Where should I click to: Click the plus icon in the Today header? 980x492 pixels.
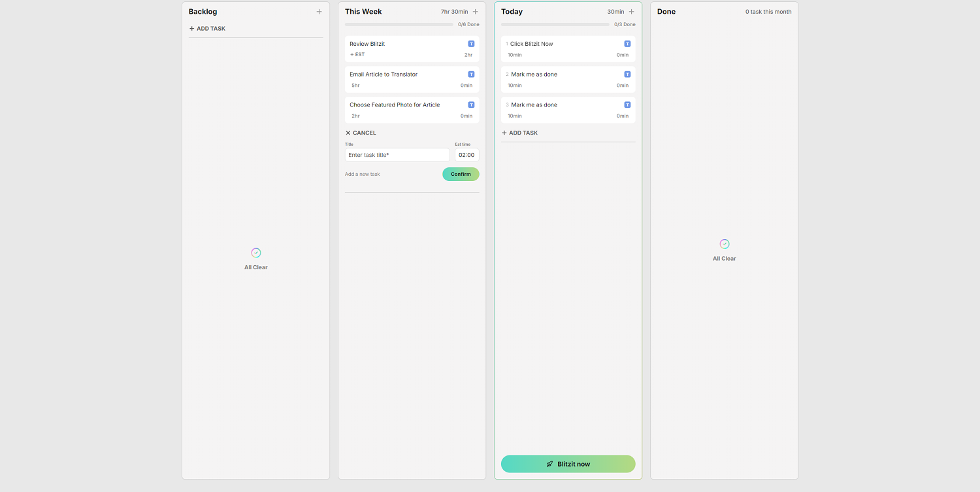click(x=631, y=11)
